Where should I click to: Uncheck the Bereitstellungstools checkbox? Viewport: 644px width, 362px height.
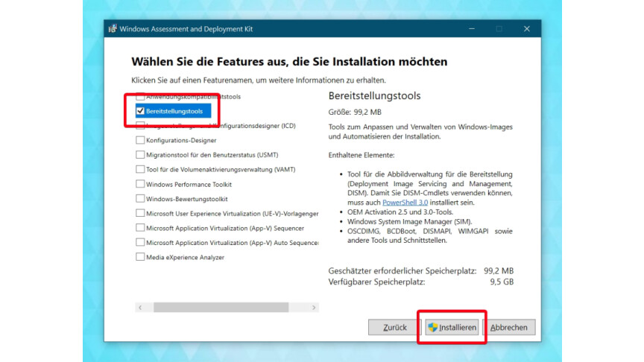point(140,111)
